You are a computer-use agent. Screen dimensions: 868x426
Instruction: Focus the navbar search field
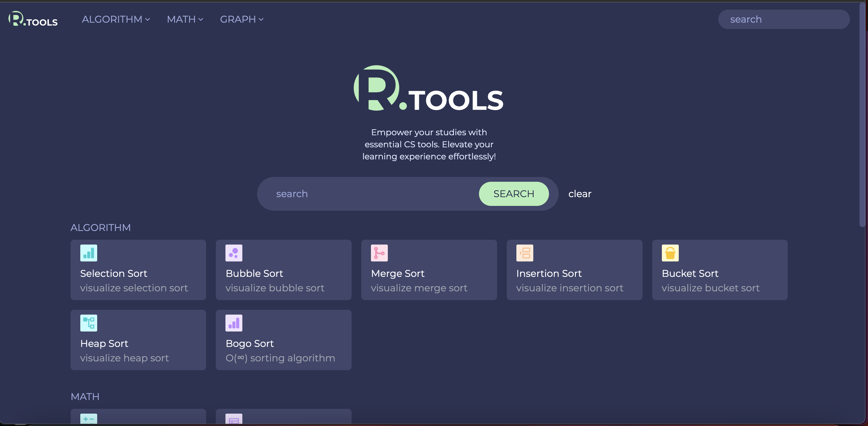click(x=784, y=19)
